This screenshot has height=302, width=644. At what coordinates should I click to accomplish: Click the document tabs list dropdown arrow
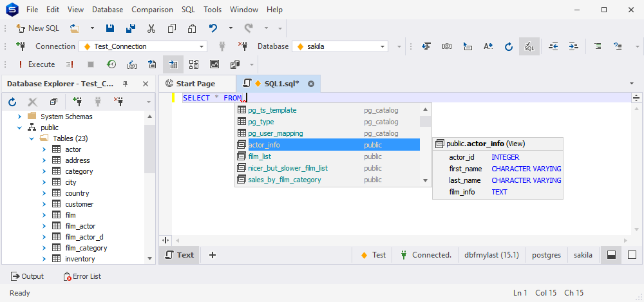[631, 84]
